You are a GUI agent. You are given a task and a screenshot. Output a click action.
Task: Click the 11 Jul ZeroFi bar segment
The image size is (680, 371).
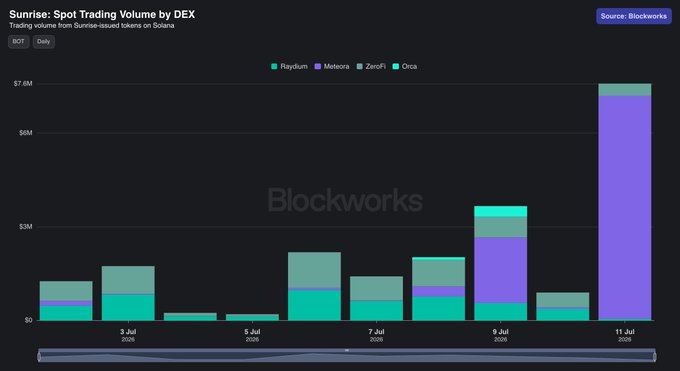[625, 90]
